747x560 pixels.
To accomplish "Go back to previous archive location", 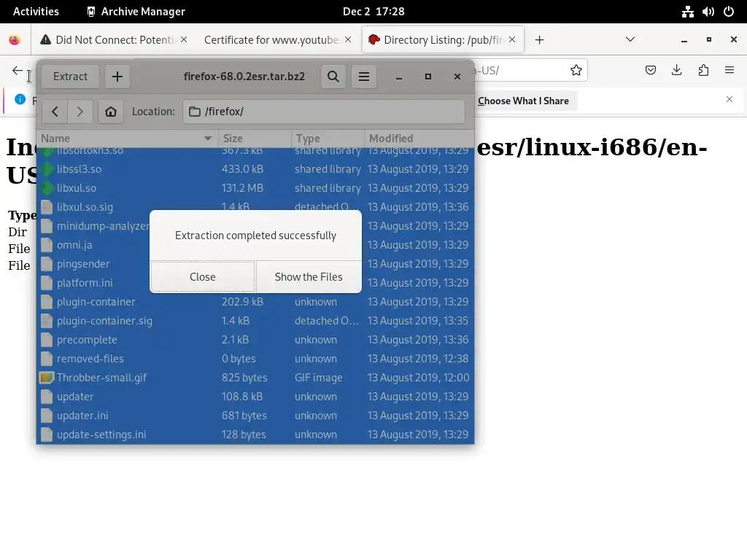I will click(55, 112).
